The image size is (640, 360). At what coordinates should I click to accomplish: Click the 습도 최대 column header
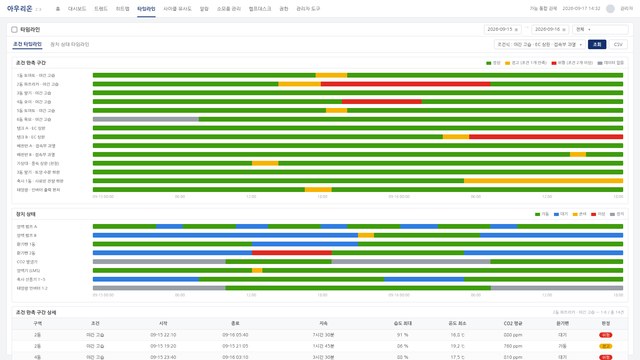click(x=402, y=323)
